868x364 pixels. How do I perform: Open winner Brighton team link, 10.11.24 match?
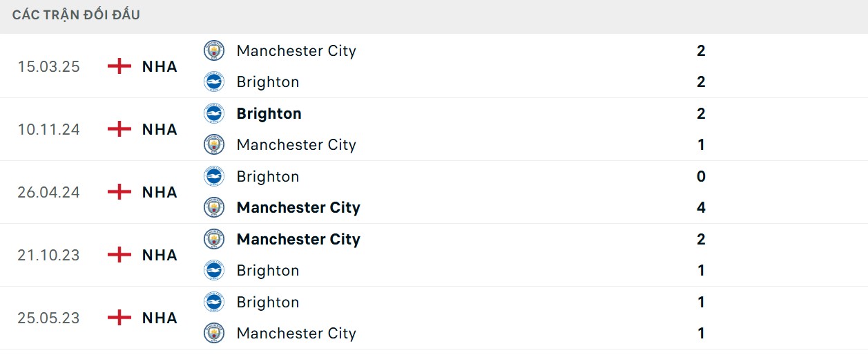tap(269, 113)
